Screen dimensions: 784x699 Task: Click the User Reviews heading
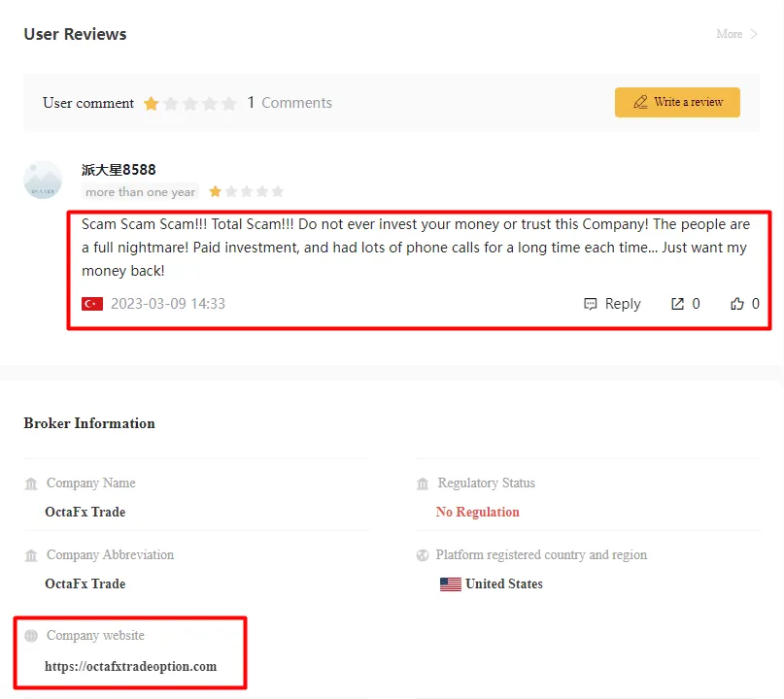click(x=75, y=34)
